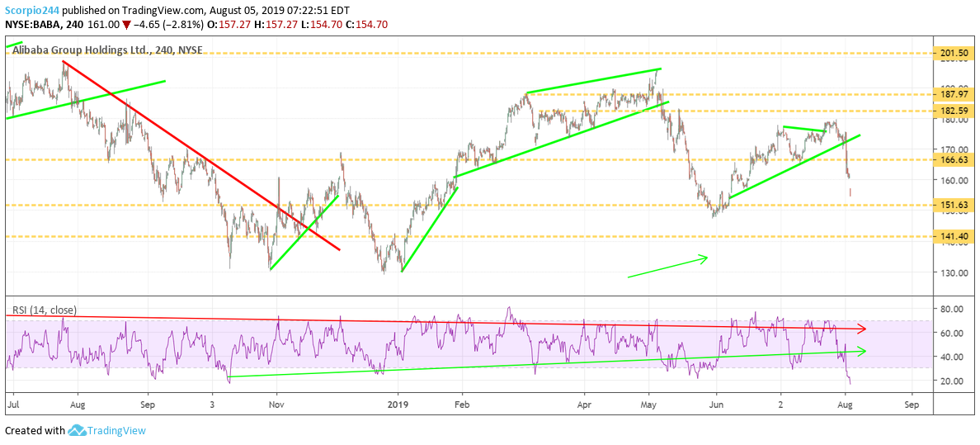Click the Nov label on time axis
Screen dimensions: 980x445
[276, 405]
